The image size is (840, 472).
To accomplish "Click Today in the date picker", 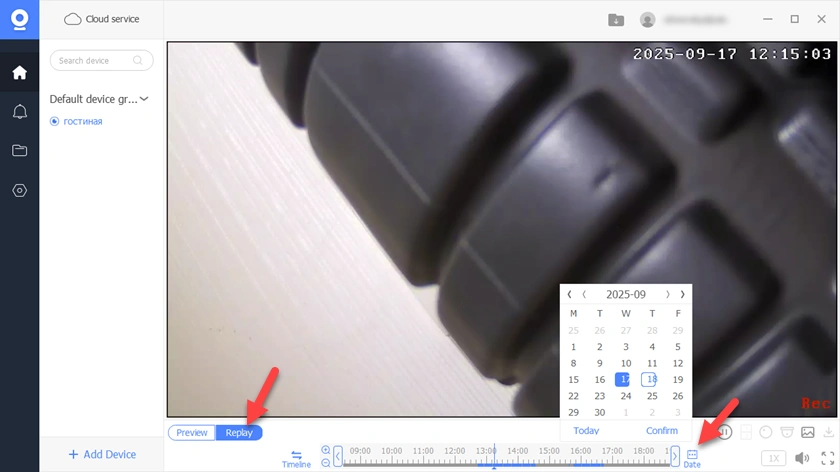I will (586, 431).
